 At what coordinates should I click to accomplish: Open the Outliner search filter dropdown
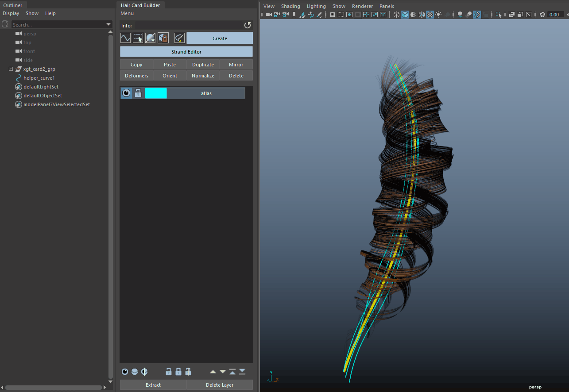click(108, 25)
